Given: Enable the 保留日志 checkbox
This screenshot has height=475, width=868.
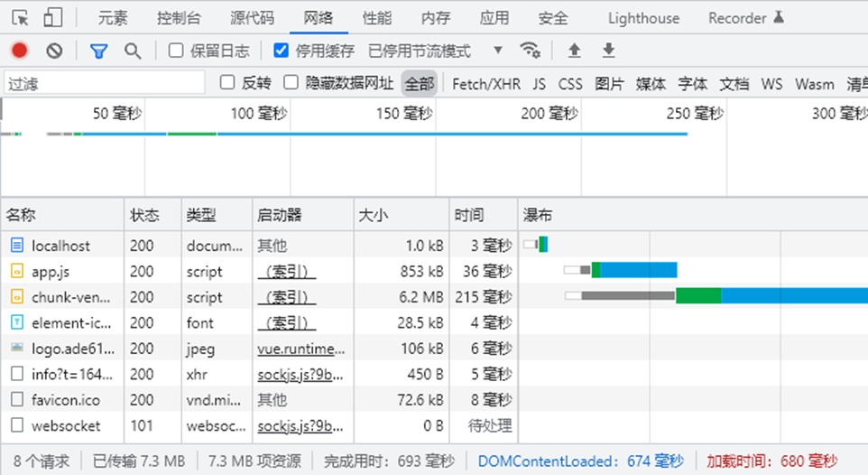Looking at the screenshot, I should (x=176, y=51).
